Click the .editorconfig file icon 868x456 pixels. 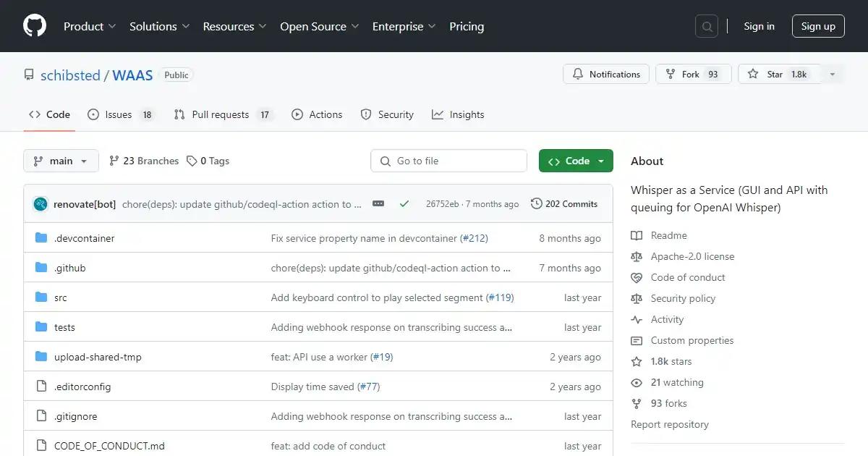coord(41,387)
